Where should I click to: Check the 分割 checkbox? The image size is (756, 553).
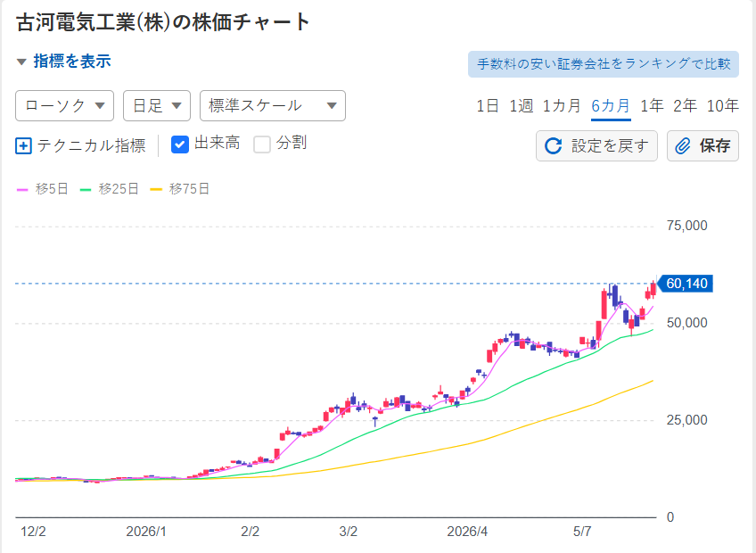(262, 144)
